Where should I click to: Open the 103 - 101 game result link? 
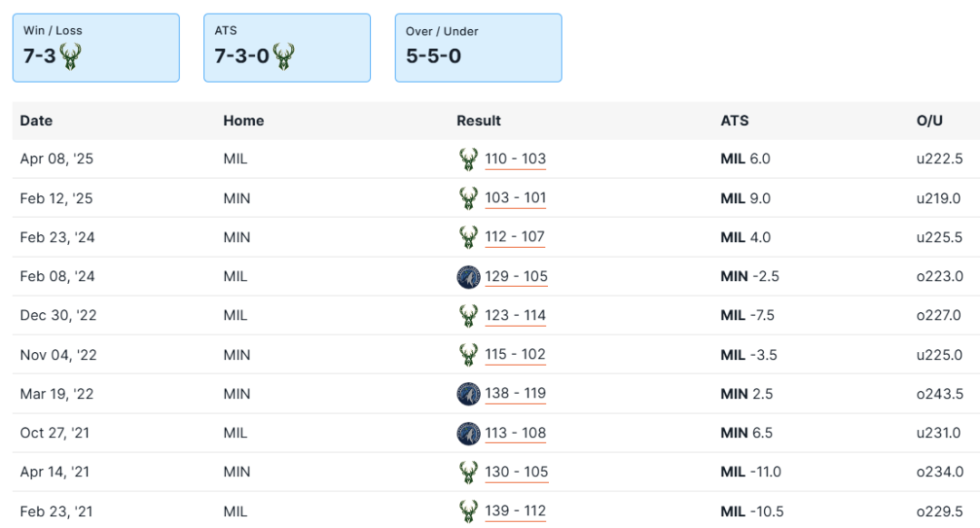(515, 198)
